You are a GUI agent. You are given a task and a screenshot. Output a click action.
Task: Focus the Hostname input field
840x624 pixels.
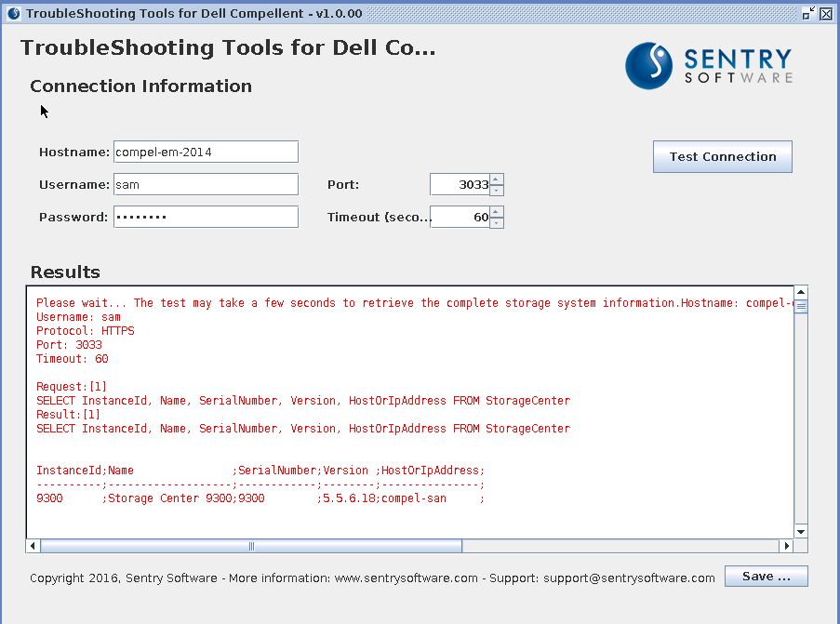[206, 153]
